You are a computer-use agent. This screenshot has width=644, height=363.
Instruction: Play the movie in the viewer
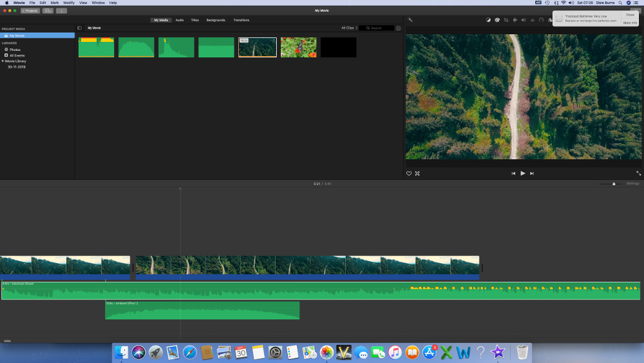[x=522, y=173]
